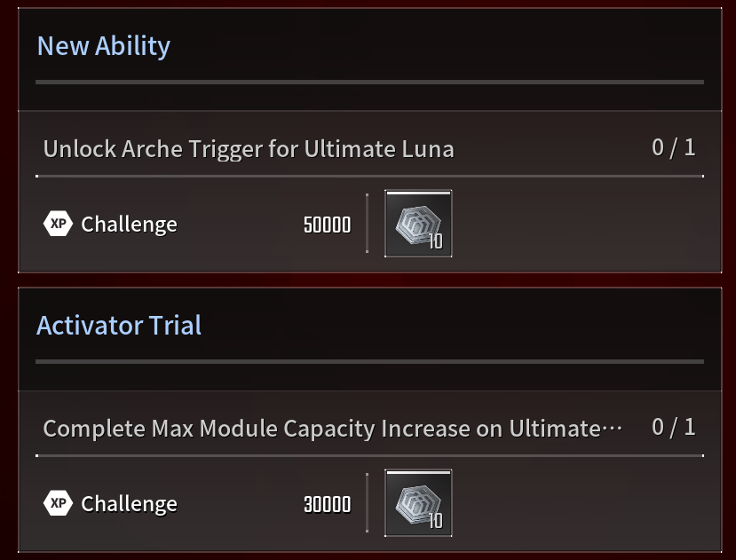Click the divider line below Activator Trial title
736x560 pixels.
point(370,361)
